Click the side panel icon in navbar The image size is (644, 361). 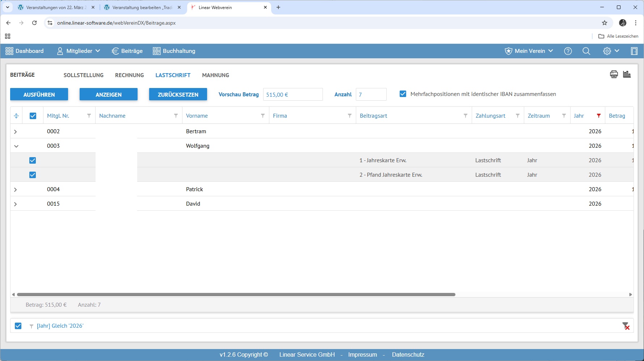coord(634,51)
